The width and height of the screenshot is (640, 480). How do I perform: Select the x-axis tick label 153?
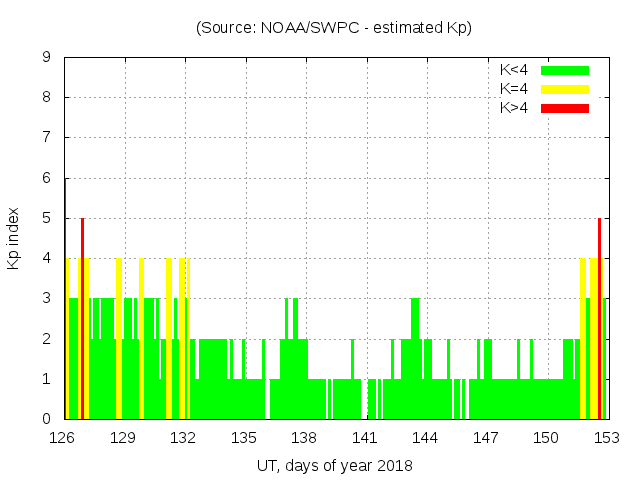click(x=606, y=438)
